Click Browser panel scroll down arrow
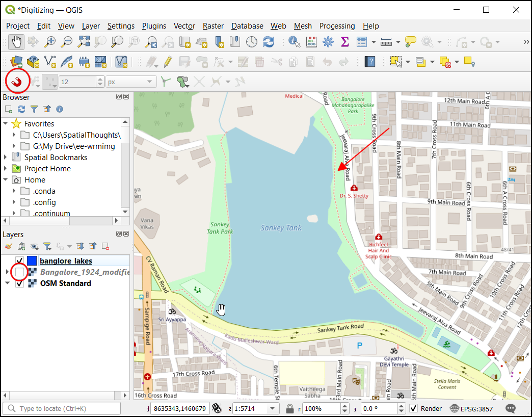This screenshot has height=417, width=532. (x=125, y=212)
